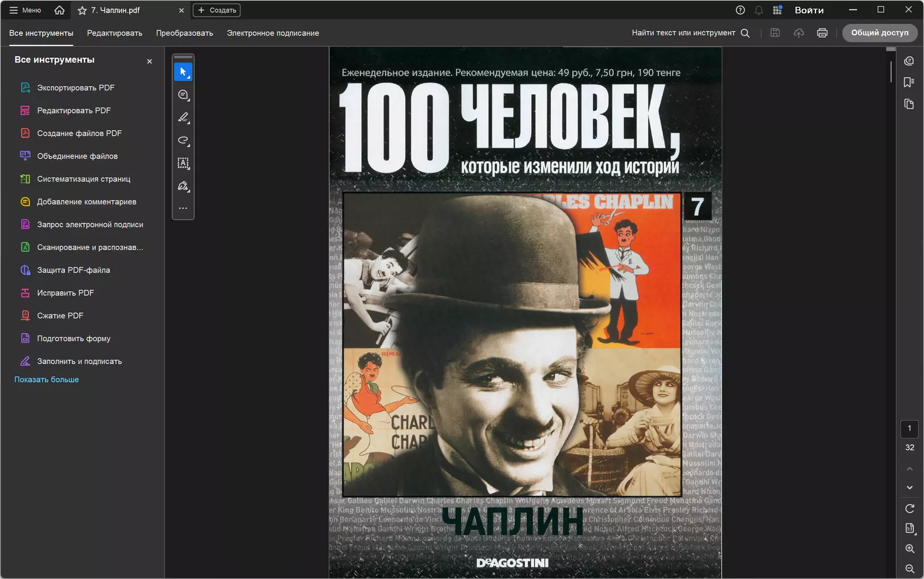The width and height of the screenshot is (924, 579).
Task: Open Сжатие PDF tool
Action: [82, 316]
